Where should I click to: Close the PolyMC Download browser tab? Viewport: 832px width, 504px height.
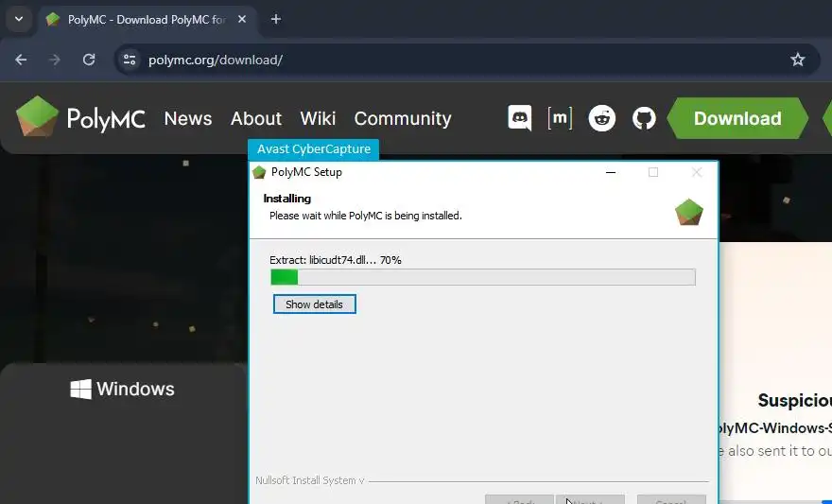pos(242,19)
